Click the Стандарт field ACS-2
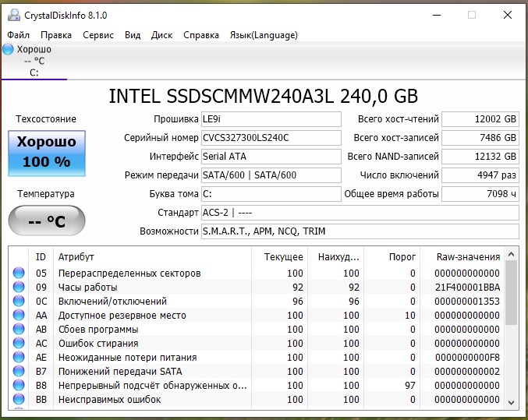528x420 pixels. tap(360, 213)
